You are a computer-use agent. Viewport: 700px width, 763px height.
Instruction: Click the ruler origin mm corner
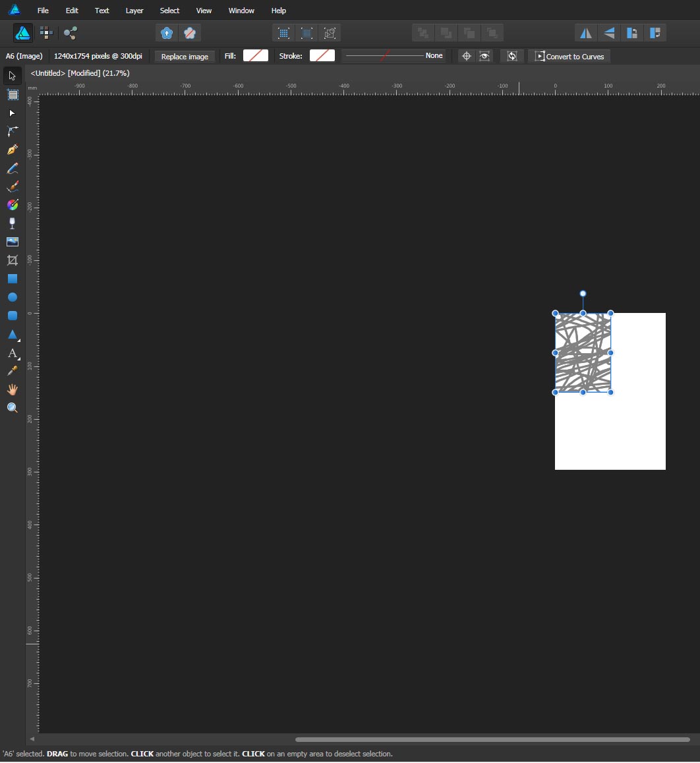pyautogui.click(x=32, y=88)
